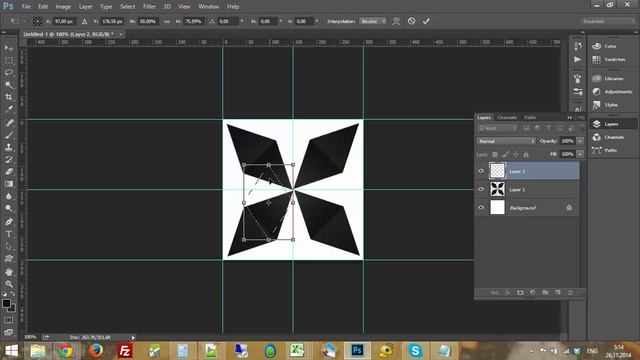Click the delete layer trash icon
This screenshot has height=360, width=640.
click(571, 292)
